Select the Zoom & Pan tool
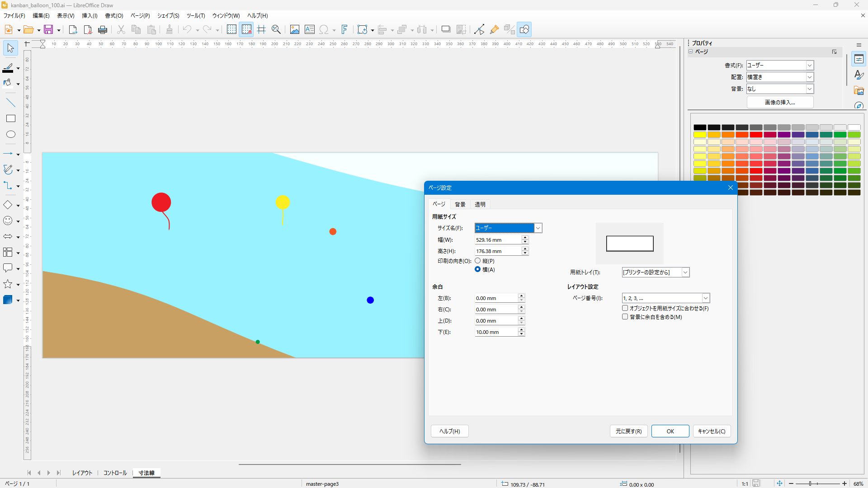The image size is (868, 488). pyautogui.click(x=276, y=29)
